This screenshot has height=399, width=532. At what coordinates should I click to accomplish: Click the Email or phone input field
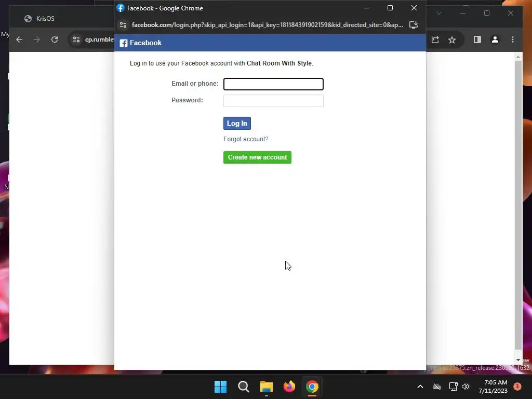point(273,84)
